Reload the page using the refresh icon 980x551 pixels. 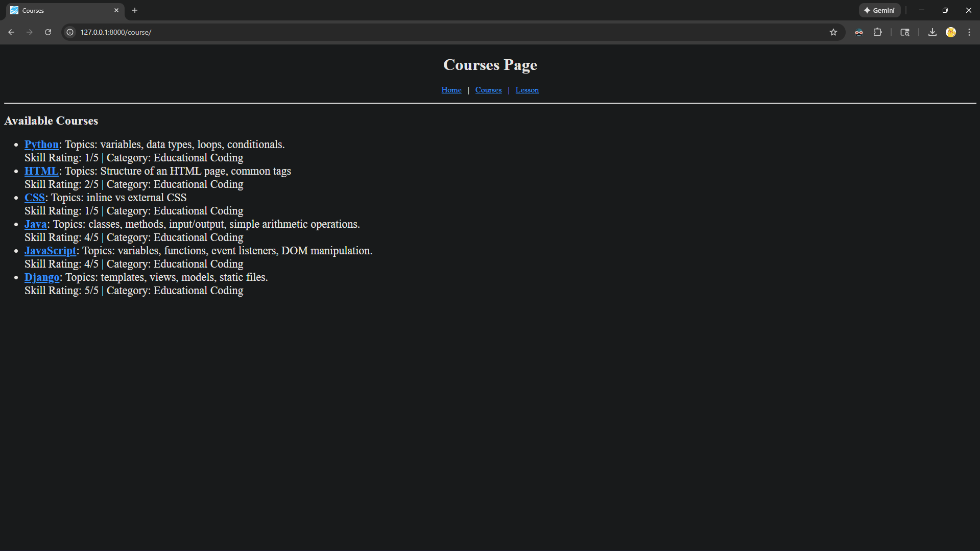tap(47, 32)
